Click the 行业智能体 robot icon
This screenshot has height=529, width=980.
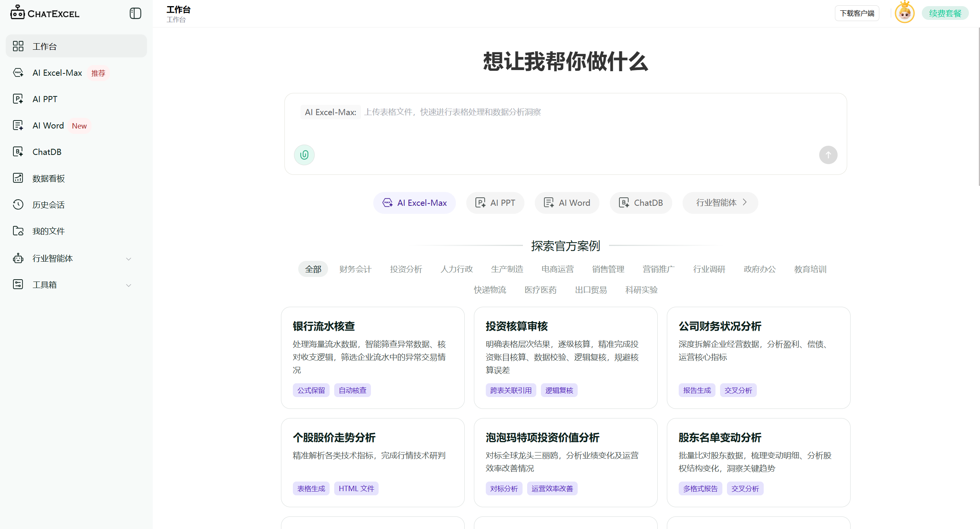pyautogui.click(x=18, y=258)
